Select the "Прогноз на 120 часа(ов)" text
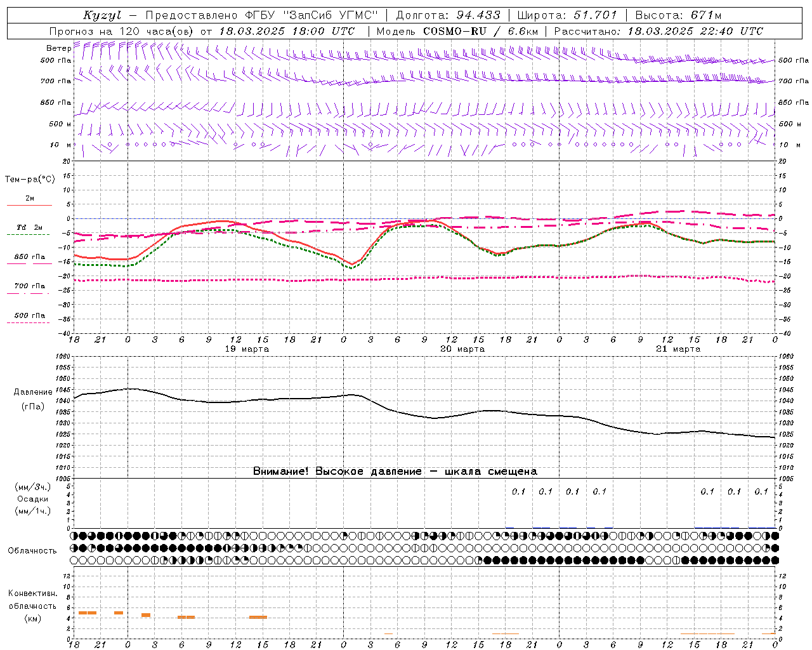 [x=121, y=31]
